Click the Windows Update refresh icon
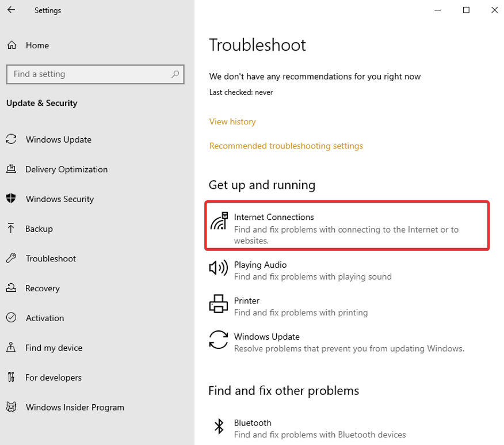The height and width of the screenshot is (445, 504). [x=219, y=340]
